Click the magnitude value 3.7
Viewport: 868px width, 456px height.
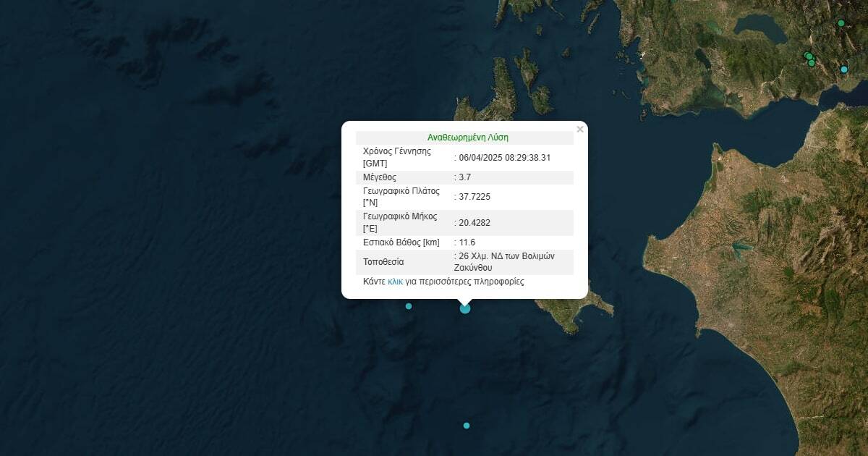point(465,177)
